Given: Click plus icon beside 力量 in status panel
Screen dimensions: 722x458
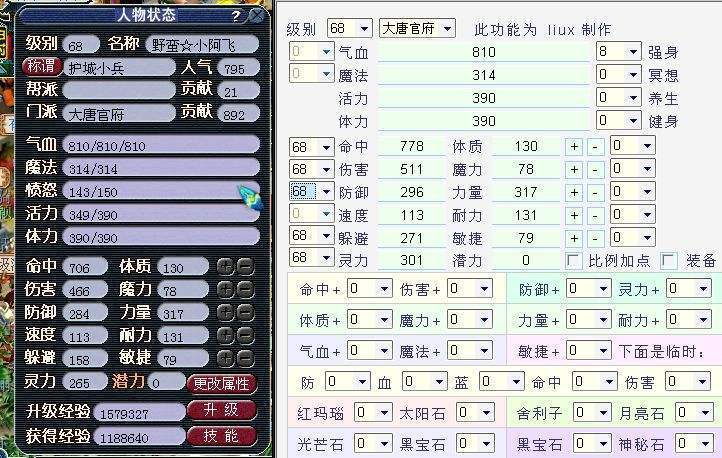Looking at the screenshot, I should pyautogui.click(x=224, y=311).
